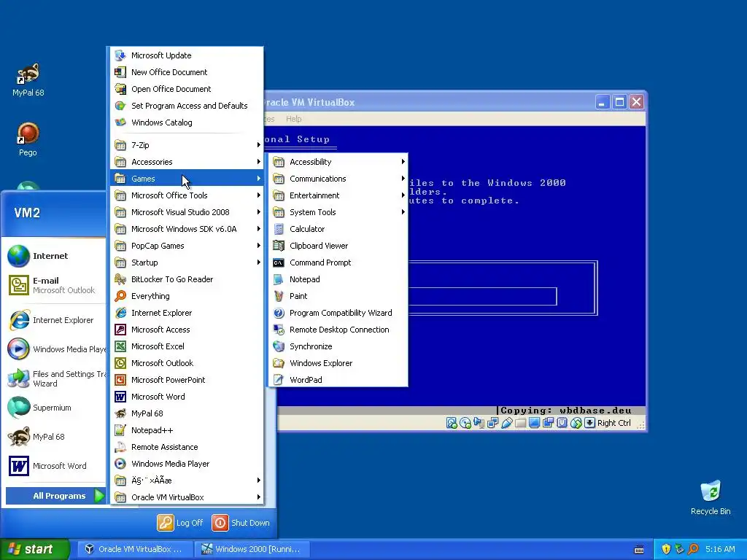Expand the System Tools submenu
Screen dimensions: 747x560
click(x=338, y=212)
